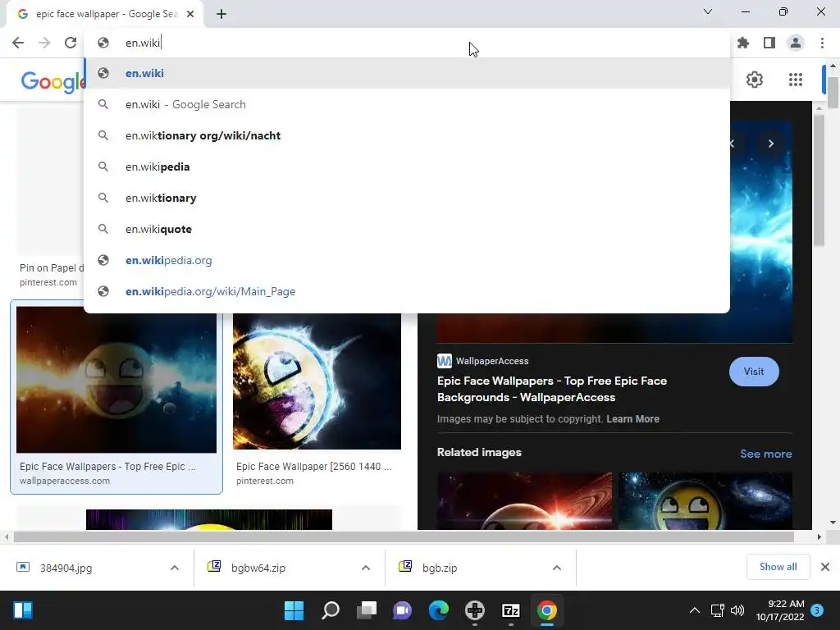Reload the page with the refresh icon
Image resolution: width=840 pixels, height=630 pixels.
71,43
